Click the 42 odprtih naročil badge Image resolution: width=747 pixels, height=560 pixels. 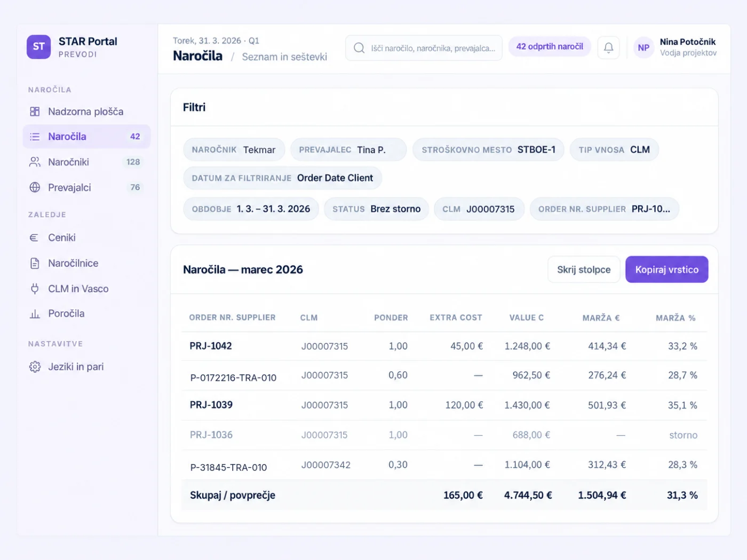tap(550, 46)
